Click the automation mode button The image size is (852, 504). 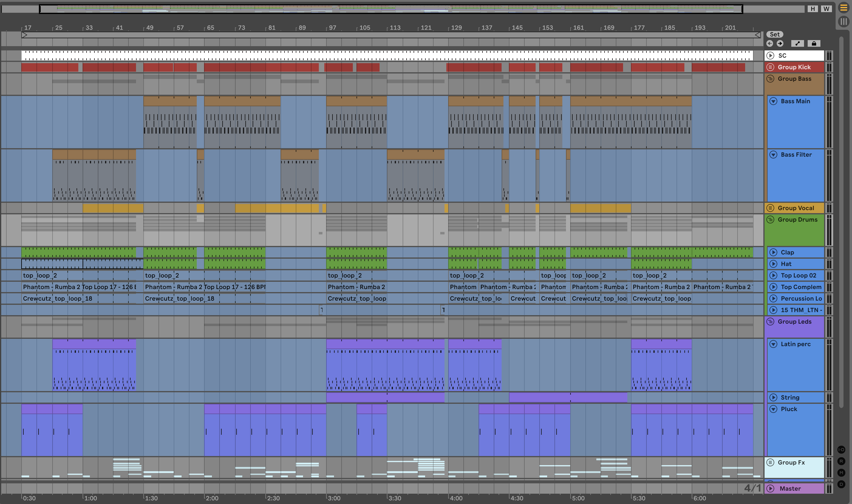(x=797, y=43)
